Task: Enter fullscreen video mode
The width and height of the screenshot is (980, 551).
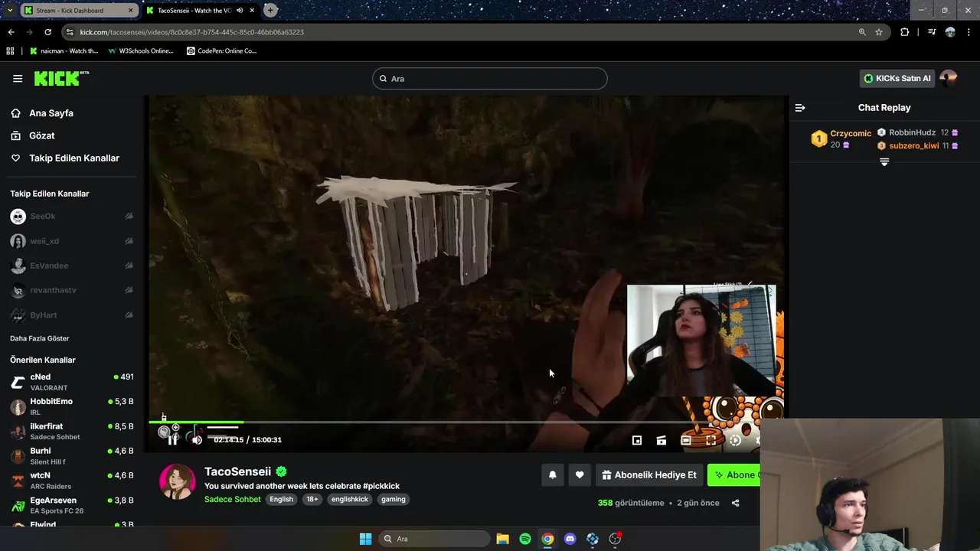Action: point(710,440)
